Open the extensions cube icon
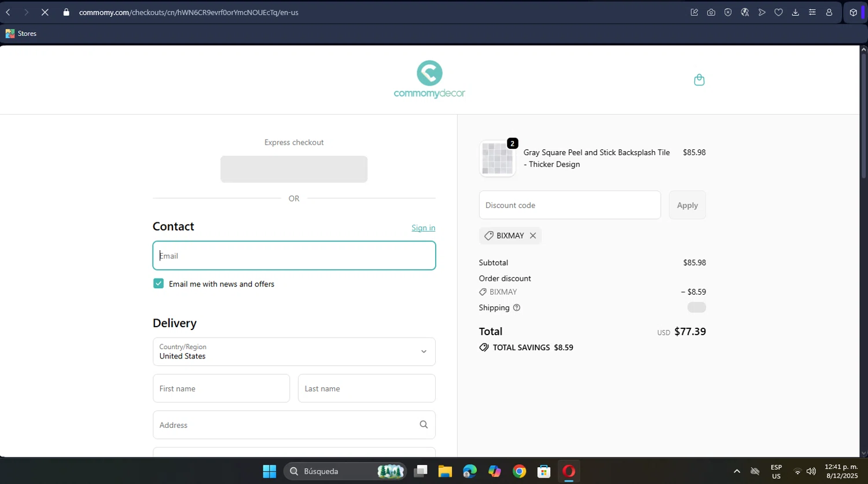 (x=853, y=12)
